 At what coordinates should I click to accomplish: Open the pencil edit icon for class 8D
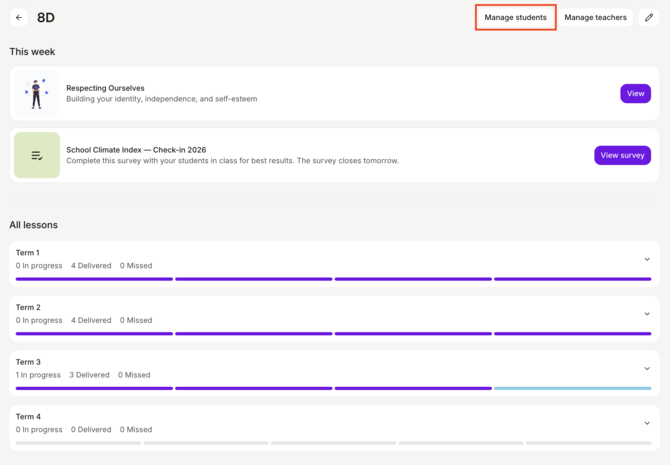pyautogui.click(x=649, y=18)
